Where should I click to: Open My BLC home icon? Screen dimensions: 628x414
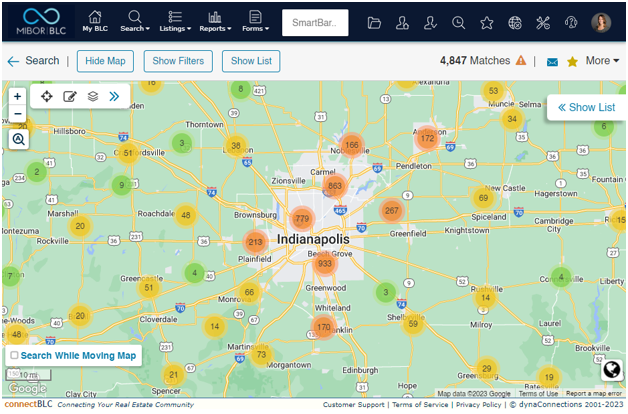click(95, 22)
